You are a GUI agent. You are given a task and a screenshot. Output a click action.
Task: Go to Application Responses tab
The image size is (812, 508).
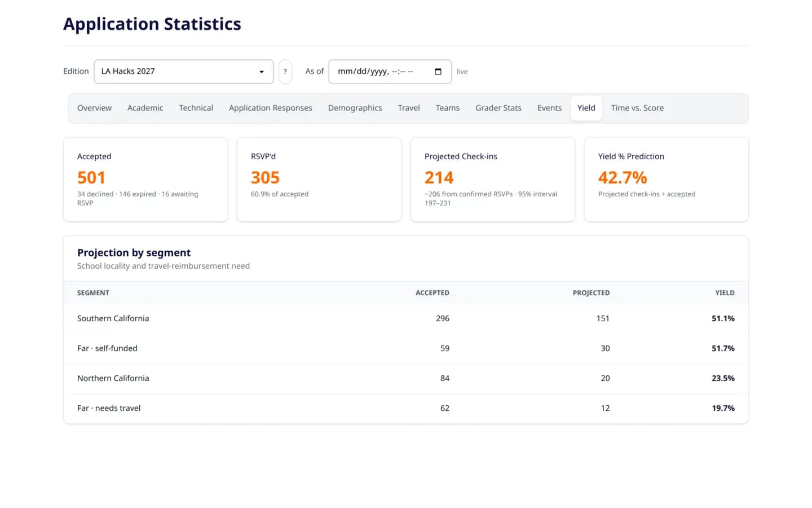(270, 108)
